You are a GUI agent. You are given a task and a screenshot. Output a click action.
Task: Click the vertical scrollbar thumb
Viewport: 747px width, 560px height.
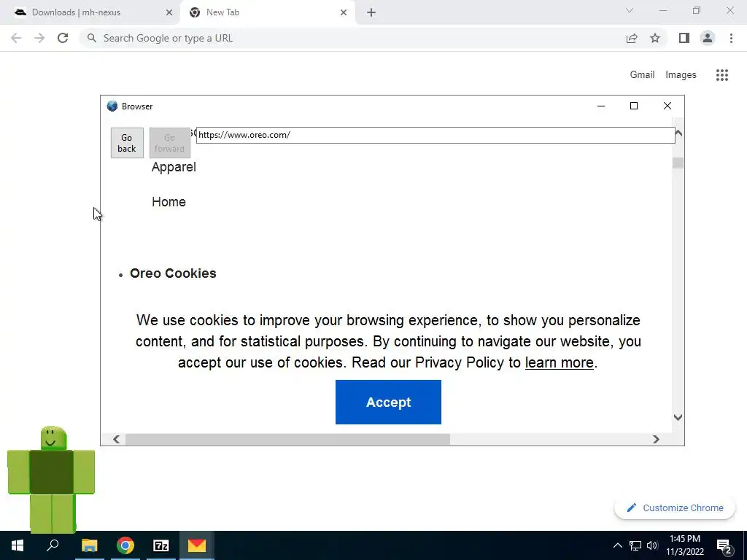(x=678, y=163)
